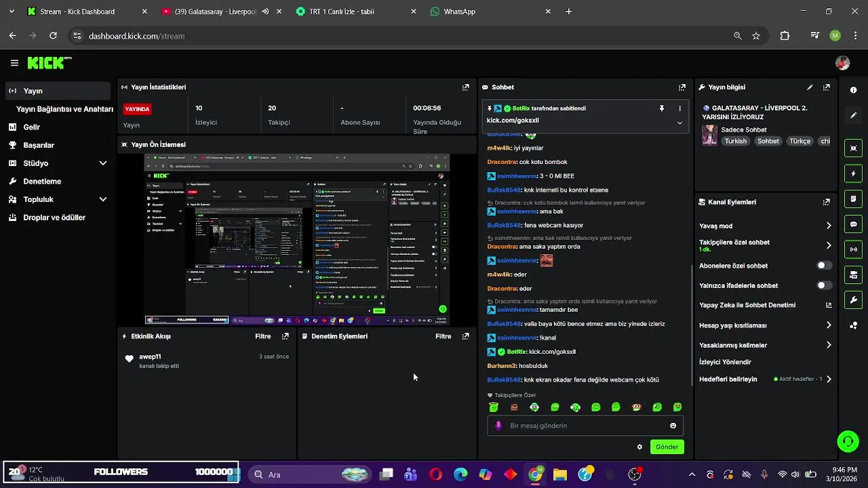Toggle the chat bubble panel in right sidebar
The image size is (868, 488).
[x=853, y=224]
